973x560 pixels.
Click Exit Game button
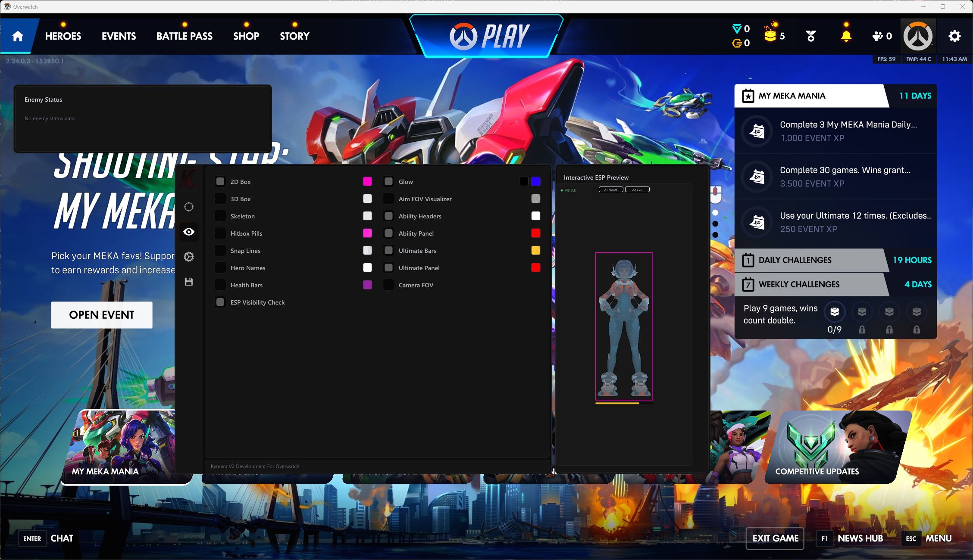click(775, 538)
